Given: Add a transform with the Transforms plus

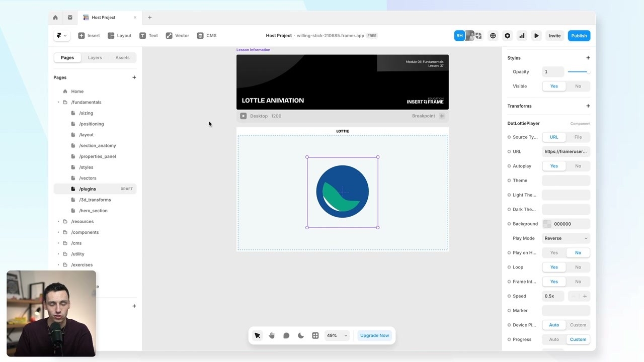Looking at the screenshot, I should pos(588,106).
